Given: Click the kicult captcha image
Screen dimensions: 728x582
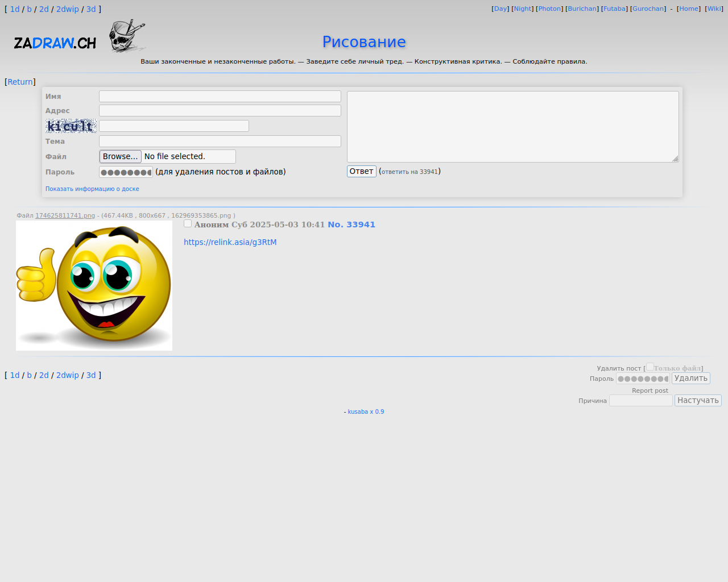Looking at the screenshot, I should tap(71, 126).
